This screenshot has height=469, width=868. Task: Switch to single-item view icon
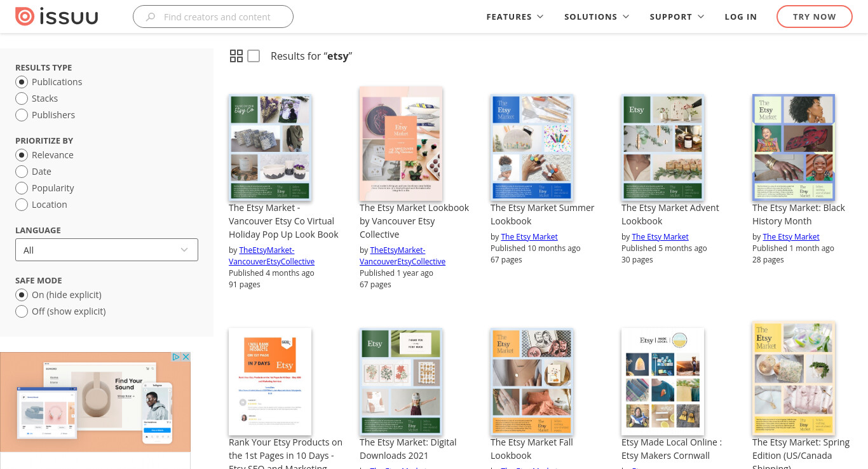(x=254, y=56)
